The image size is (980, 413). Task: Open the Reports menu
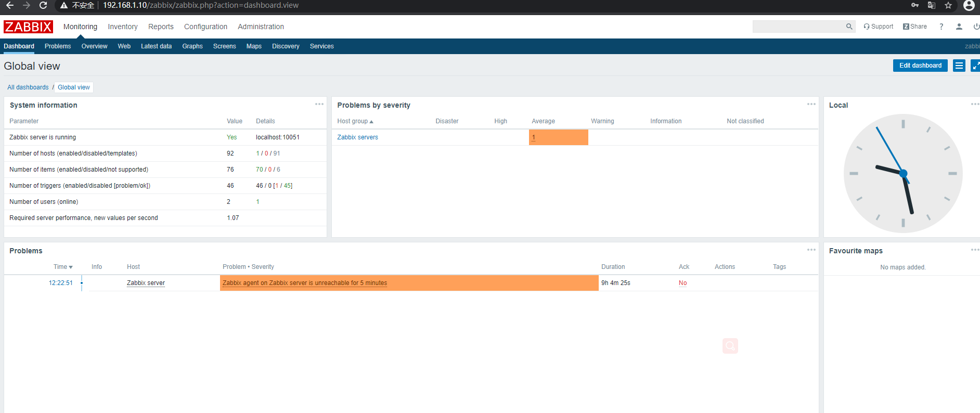161,27
